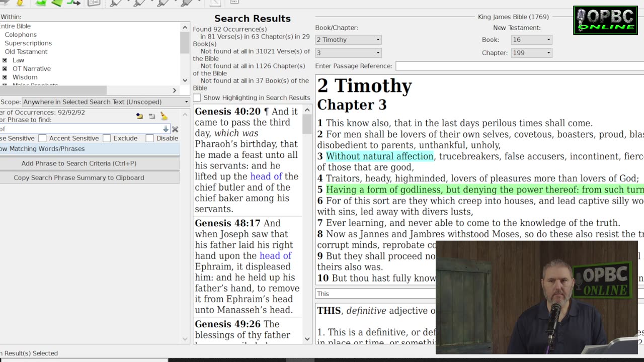Screen dimensions: 644x362
Task: Click the details panel icon in top toolbar
Action: click(x=94, y=3)
